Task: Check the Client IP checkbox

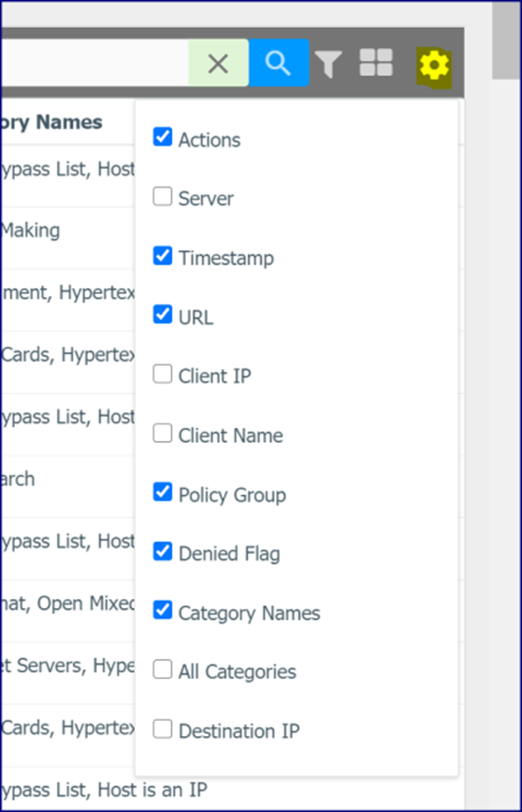Action: [163, 373]
